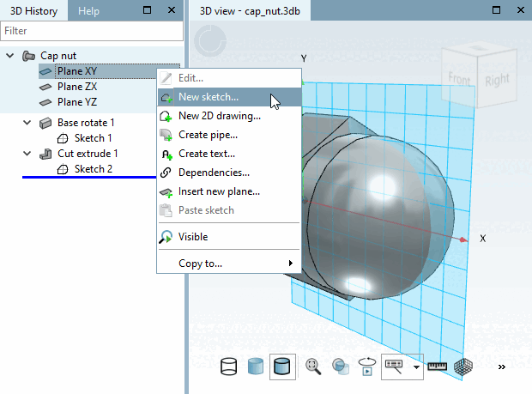532x394 pixels.
Task: Open Copy to submenu arrow
Action: tap(290, 264)
